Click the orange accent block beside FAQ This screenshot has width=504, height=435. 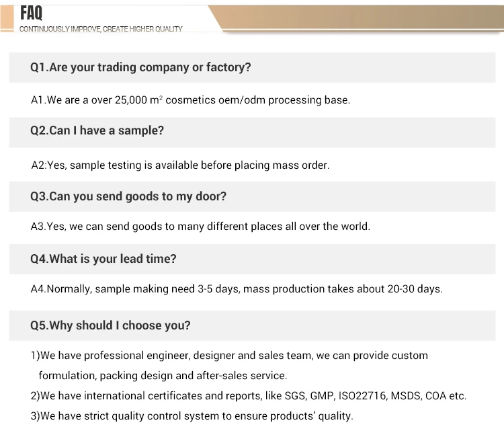(7, 18)
